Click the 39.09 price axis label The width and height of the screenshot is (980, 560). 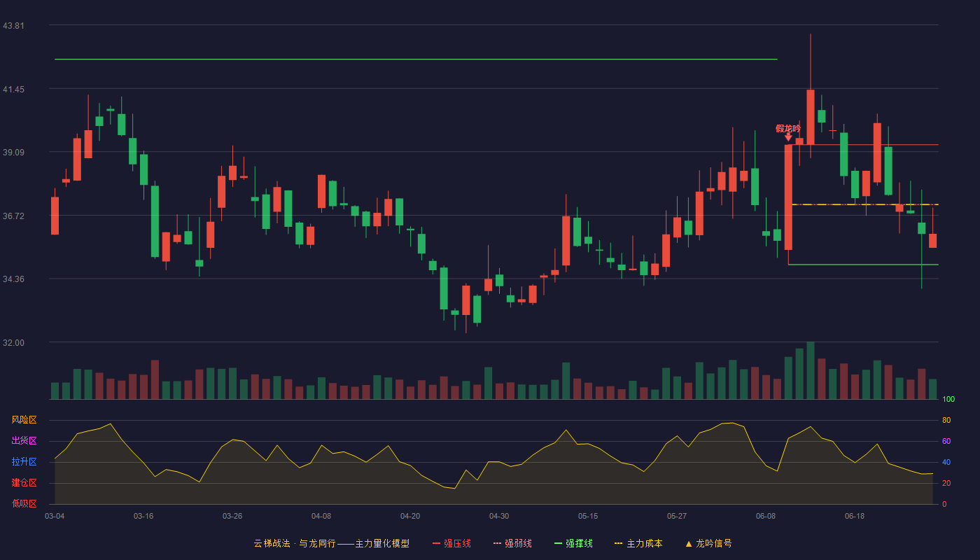13,153
